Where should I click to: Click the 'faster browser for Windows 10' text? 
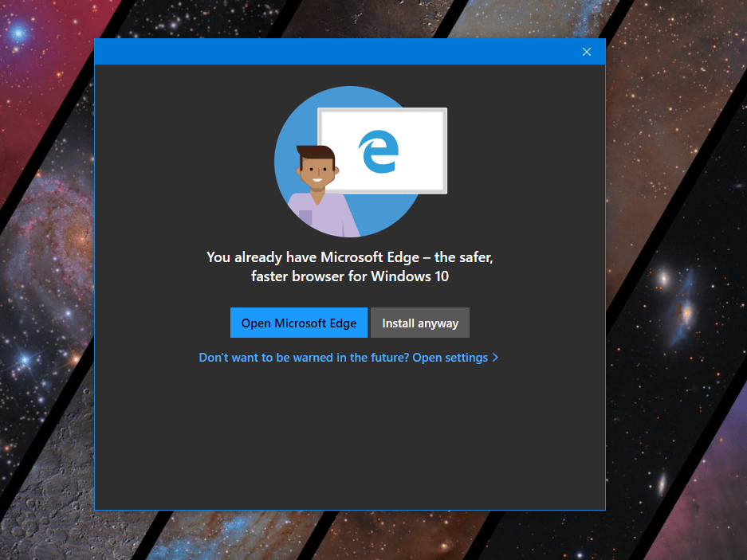pyautogui.click(x=349, y=276)
